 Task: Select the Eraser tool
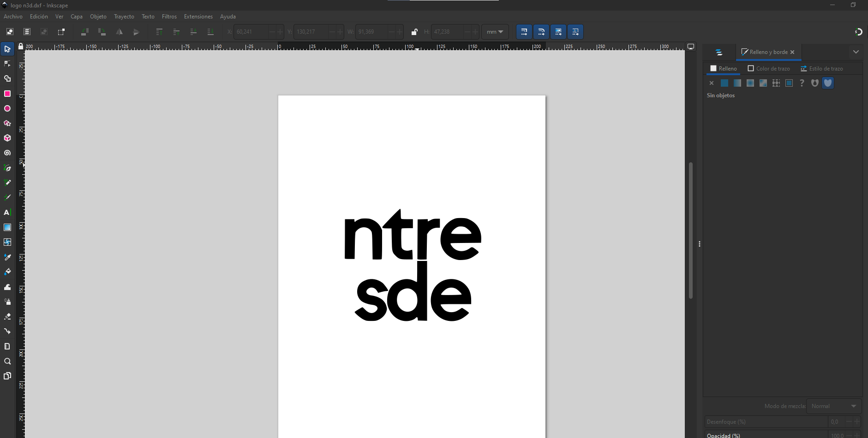pyautogui.click(x=7, y=316)
